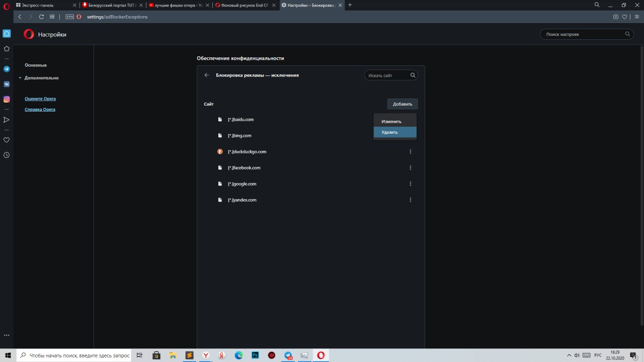Reload the current page
Screen dimensions: 644x362
[x=41, y=17]
